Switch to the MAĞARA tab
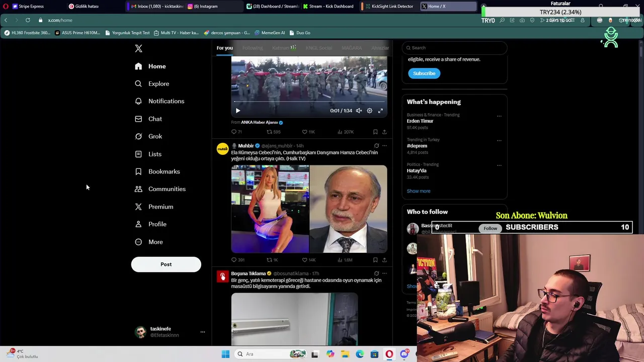 tap(352, 48)
